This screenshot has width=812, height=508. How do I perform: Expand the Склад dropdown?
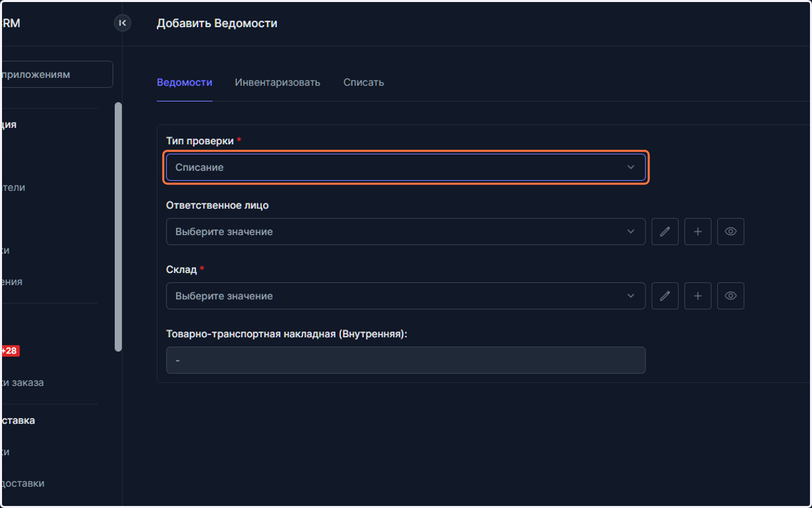tap(406, 296)
